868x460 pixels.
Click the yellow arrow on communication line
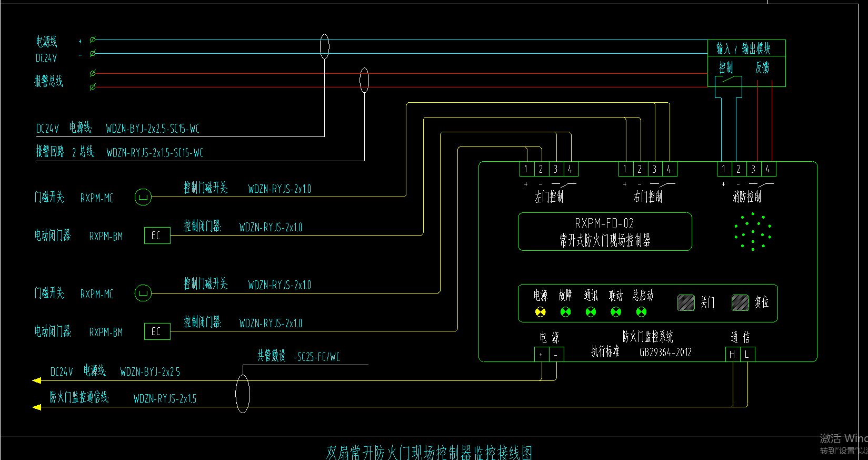[37, 407]
